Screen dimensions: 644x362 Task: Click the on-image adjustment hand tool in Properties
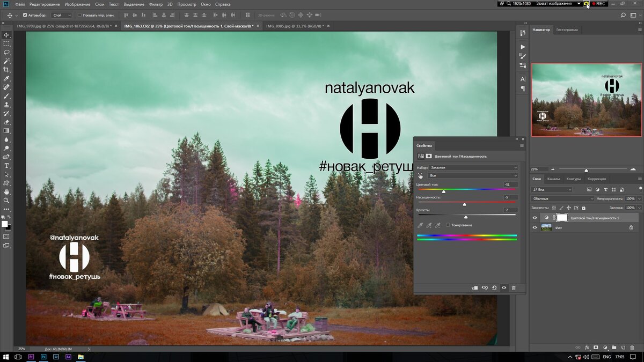point(421,175)
